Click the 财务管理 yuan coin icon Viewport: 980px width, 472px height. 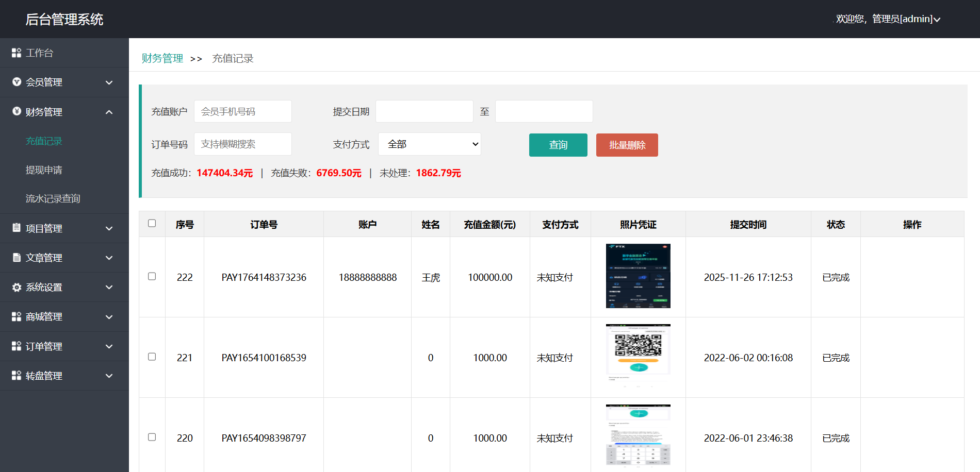17,111
